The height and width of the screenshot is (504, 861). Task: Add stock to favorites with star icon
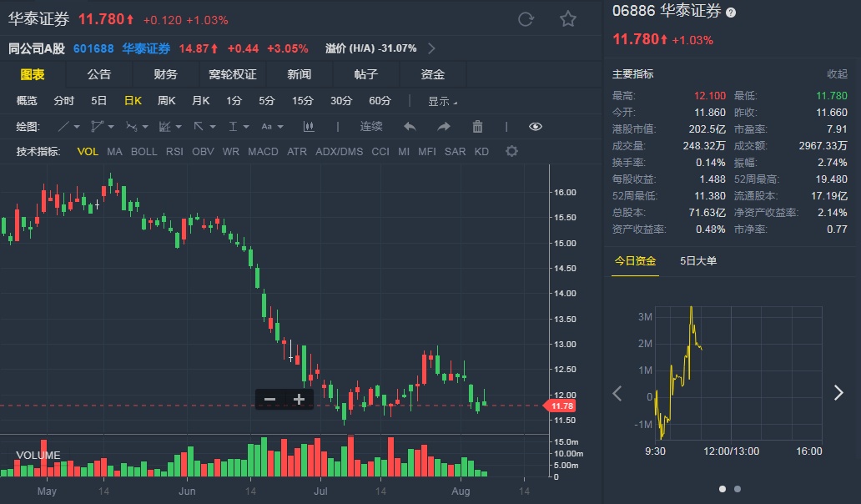pyautogui.click(x=567, y=19)
